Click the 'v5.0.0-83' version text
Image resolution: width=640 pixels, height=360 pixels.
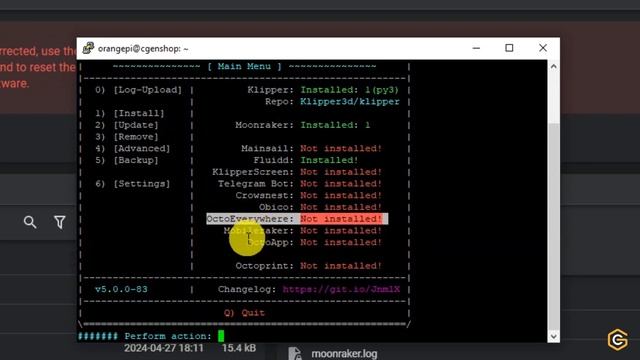click(121, 289)
